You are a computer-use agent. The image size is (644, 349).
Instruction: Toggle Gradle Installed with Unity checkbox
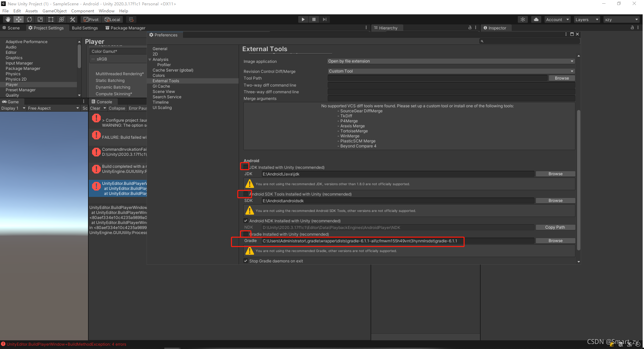click(x=246, y=234)
